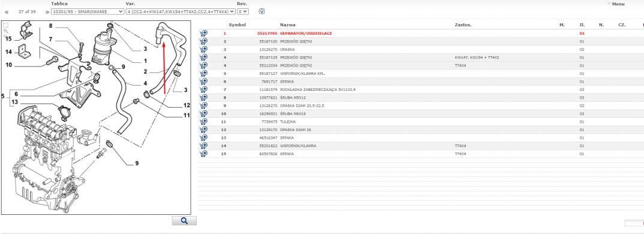The image size is (644, 234).
Task: Go to previous table with double-left arrow
Action: pyautogui.click(x=6, y=12)
